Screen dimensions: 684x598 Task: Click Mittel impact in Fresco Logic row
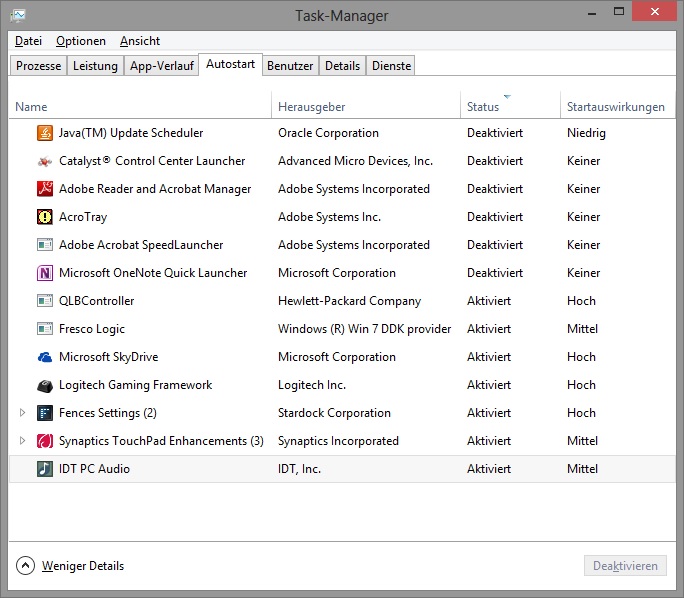582,329
